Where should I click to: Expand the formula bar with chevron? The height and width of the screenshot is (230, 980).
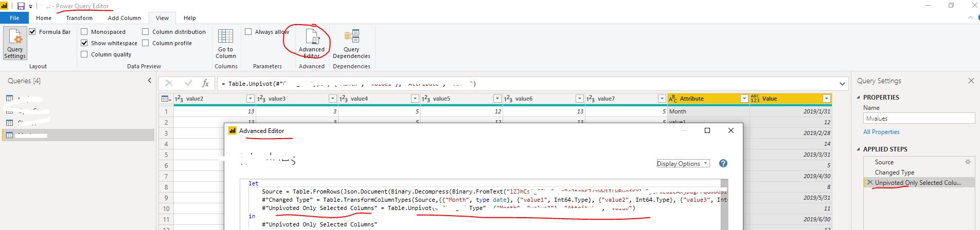point(842,84)
